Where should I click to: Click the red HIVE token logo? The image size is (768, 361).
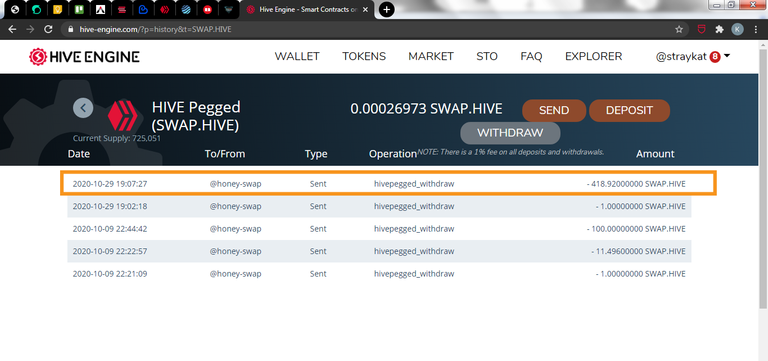123,115
